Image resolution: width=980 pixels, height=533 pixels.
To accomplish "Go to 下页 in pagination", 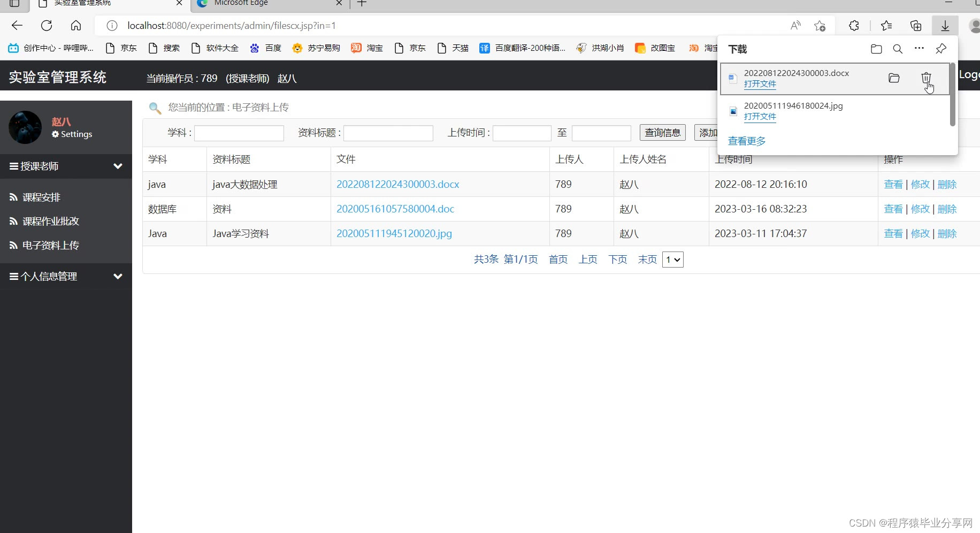I will click(618, 260).
